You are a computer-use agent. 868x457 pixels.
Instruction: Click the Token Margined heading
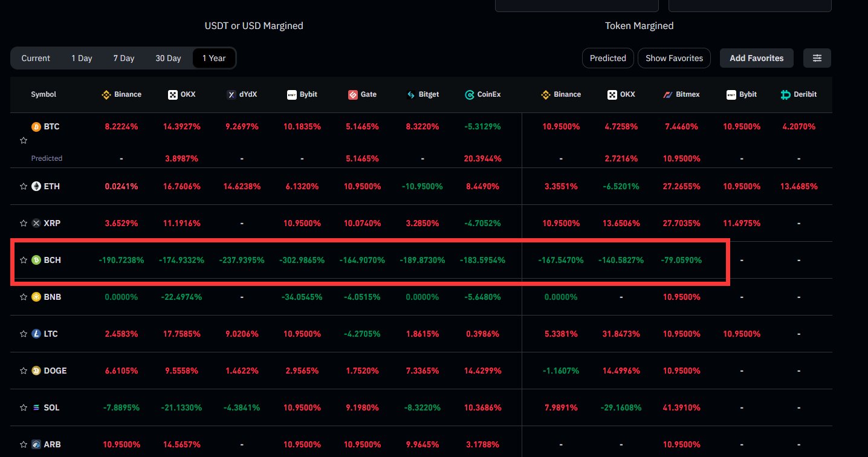[x=640, y=25]
